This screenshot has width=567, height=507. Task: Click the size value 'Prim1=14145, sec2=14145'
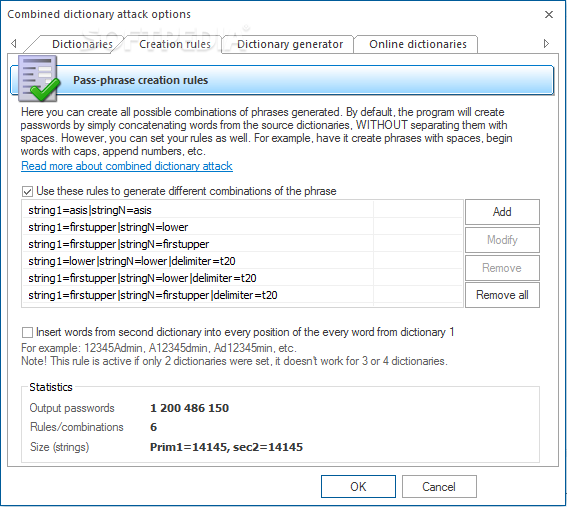pos(226,447)
